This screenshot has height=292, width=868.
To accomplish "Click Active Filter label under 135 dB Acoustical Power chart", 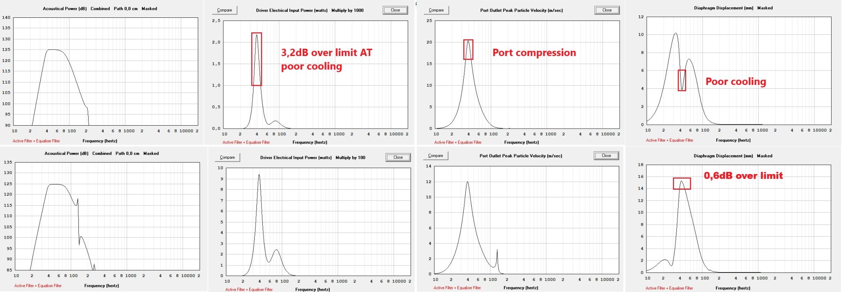I will 38,286.
